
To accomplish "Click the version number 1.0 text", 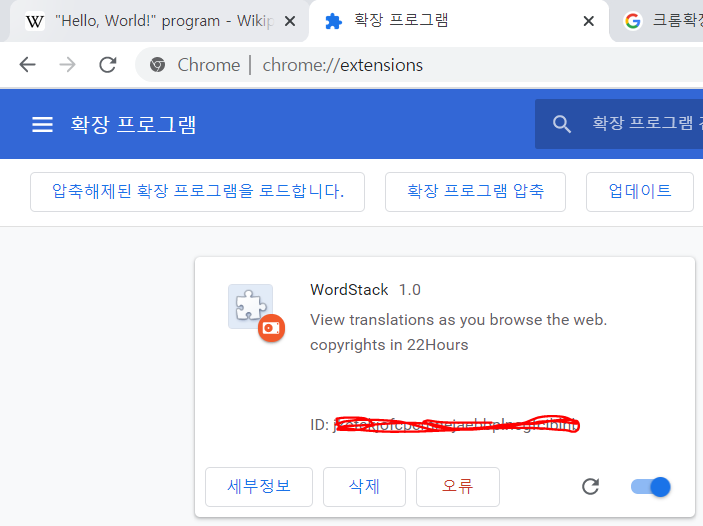I will 410,290.
